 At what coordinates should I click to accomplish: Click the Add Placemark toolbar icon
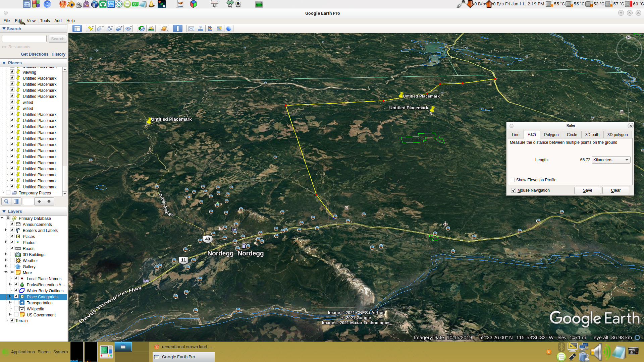point(90,28)
